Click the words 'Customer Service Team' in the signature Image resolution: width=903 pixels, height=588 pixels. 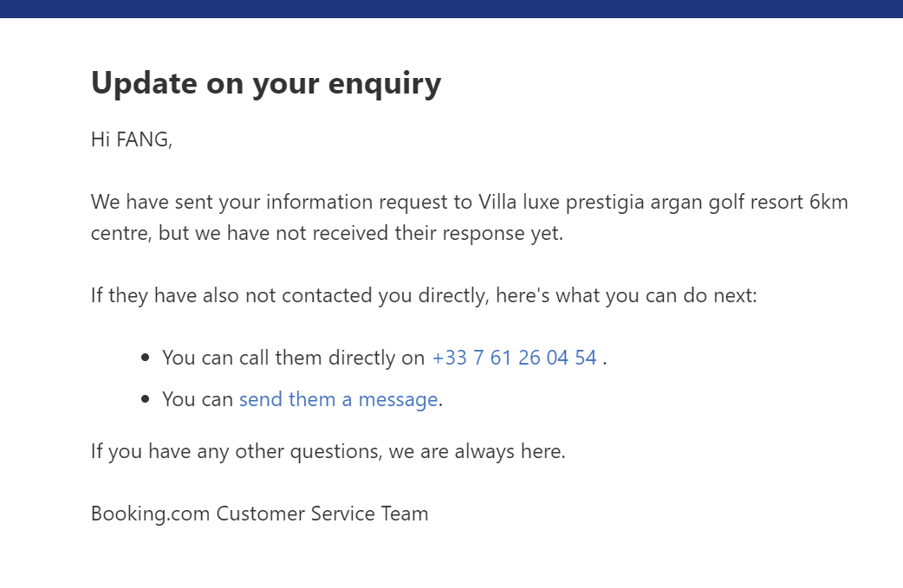tap(322, 514)
